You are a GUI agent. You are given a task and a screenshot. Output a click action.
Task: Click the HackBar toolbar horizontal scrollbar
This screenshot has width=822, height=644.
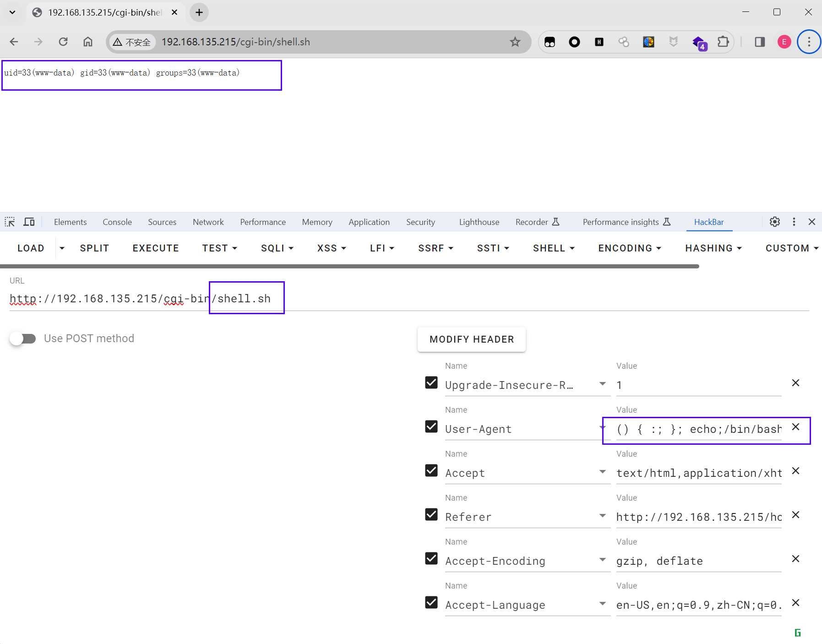(x=349, y=266)
